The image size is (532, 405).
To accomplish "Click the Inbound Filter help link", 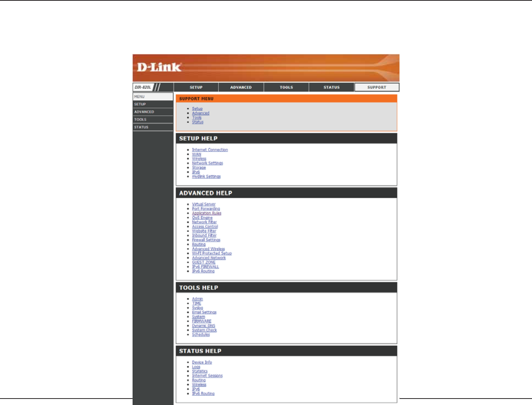I will click(204, 236).
